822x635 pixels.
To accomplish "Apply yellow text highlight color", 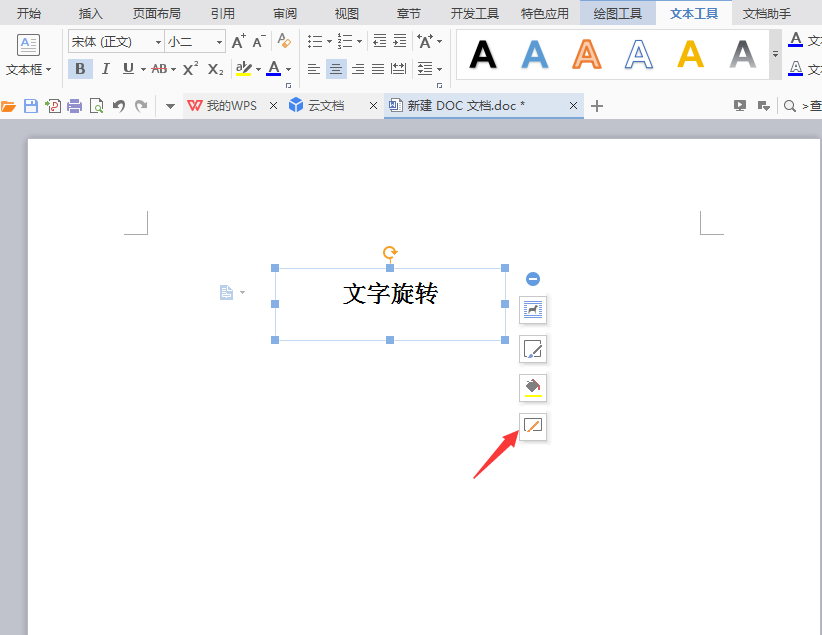I will [244, 69].
